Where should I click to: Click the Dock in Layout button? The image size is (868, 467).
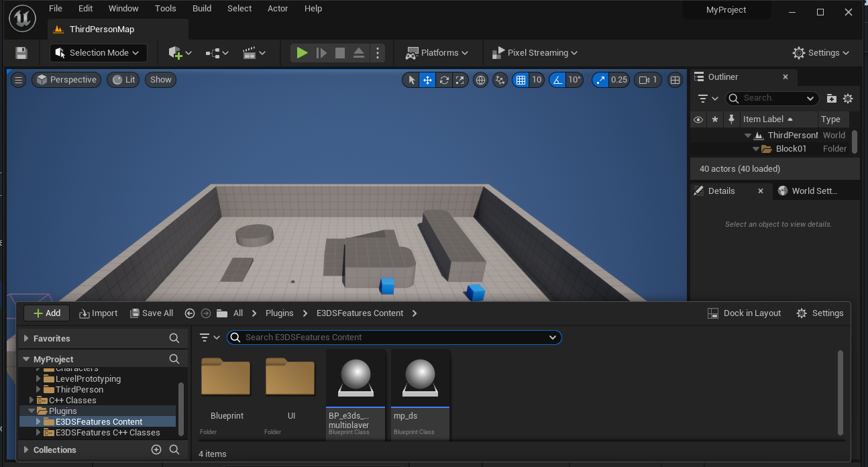point(745,313)
